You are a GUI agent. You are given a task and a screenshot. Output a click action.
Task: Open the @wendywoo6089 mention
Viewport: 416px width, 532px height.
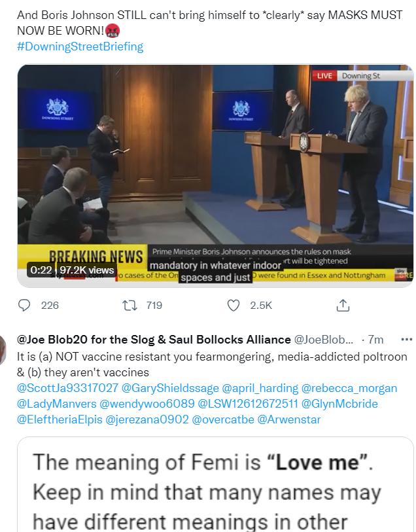pyautogui.click(x=147, y=403)
